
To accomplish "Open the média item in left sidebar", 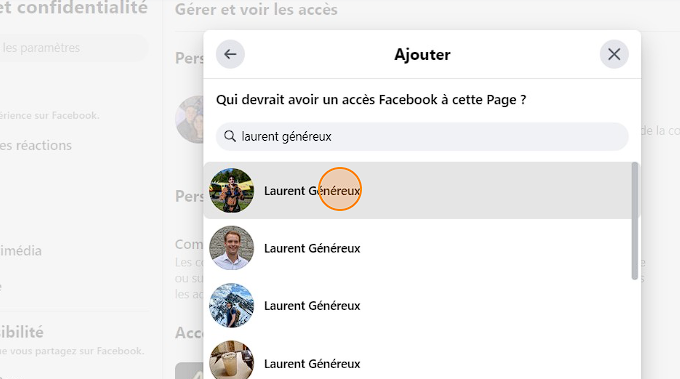I will 21,251.
